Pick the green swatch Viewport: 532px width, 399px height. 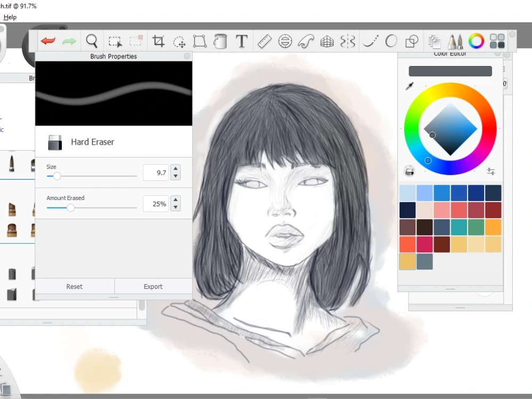point(476,227)
